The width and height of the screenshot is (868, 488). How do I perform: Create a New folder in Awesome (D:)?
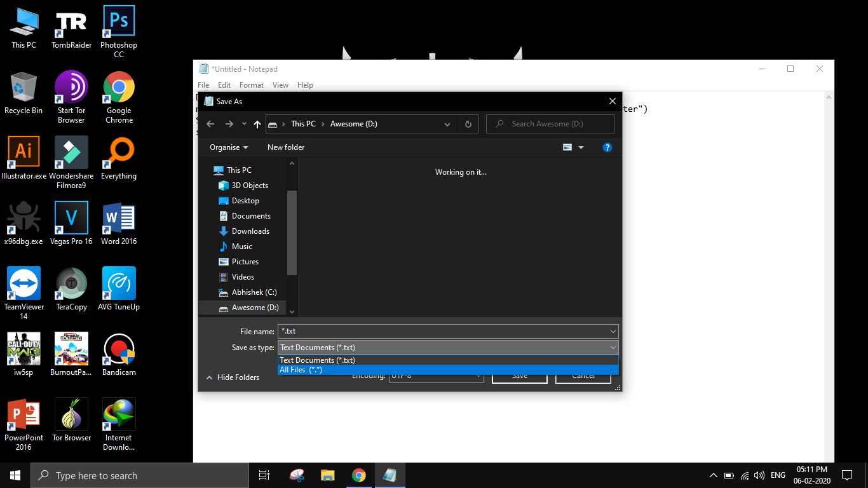coord(285,147)
